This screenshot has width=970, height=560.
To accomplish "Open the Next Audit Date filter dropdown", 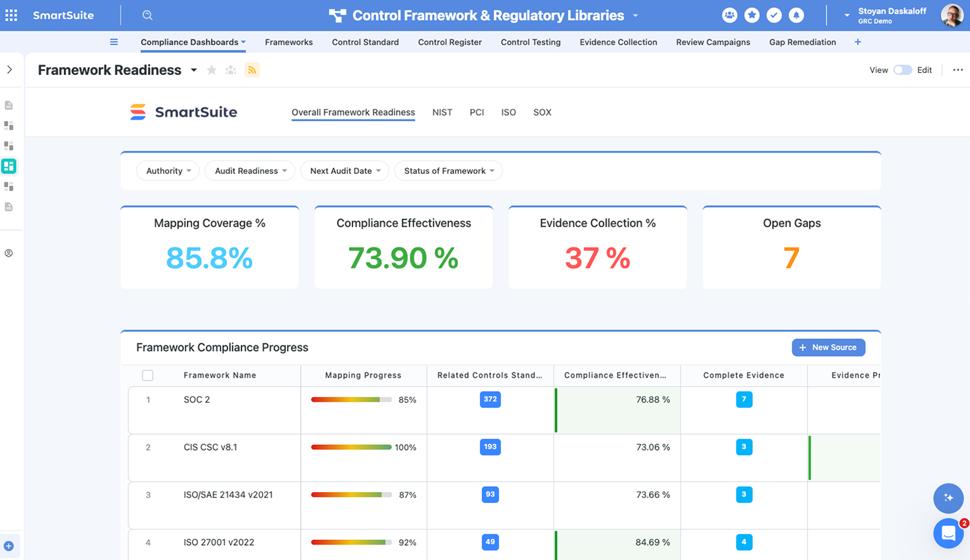I will (345, 171).
